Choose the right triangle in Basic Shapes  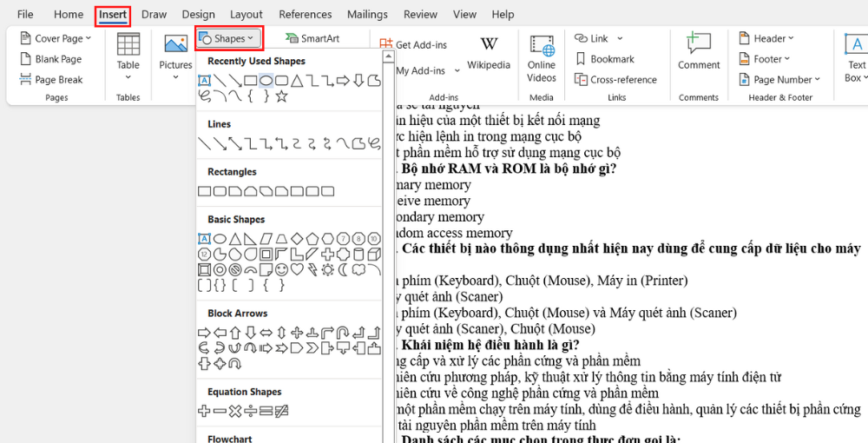(x=251, y=239)
